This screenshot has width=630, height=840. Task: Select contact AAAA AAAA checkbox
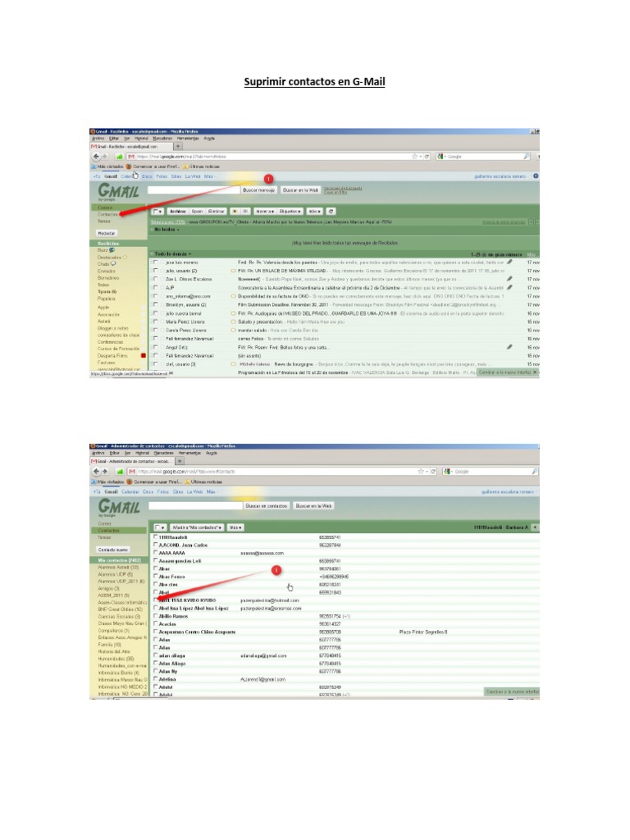[156, 553]
